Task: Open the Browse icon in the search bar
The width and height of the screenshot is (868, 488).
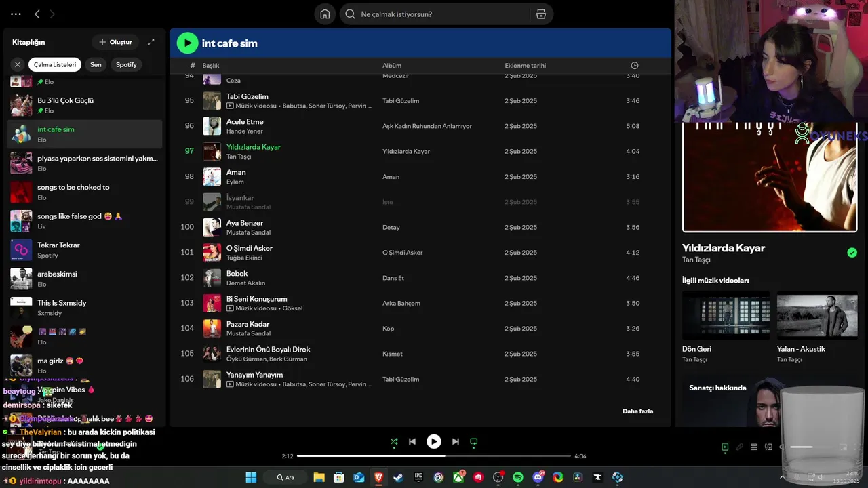Action: [540, 14]
